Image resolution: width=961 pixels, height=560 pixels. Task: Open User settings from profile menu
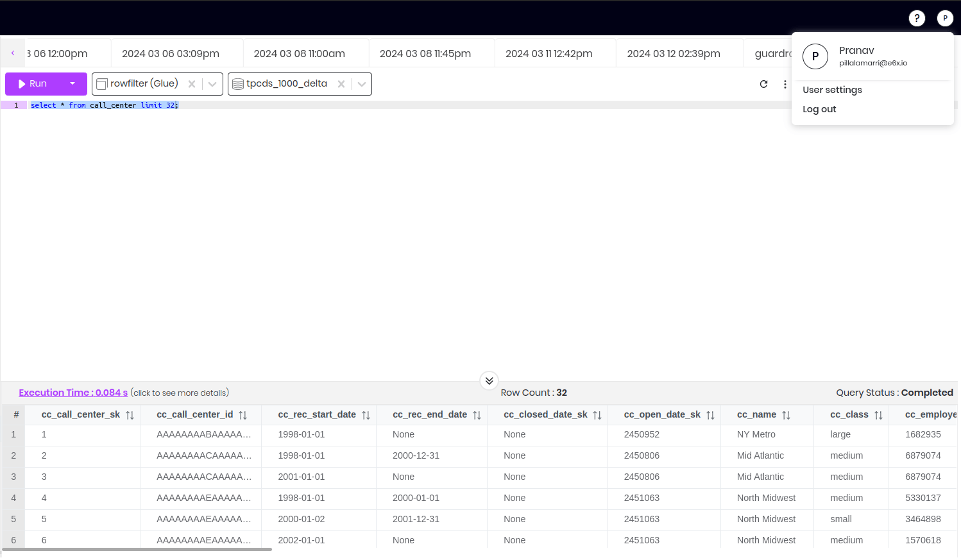(832, 90)
